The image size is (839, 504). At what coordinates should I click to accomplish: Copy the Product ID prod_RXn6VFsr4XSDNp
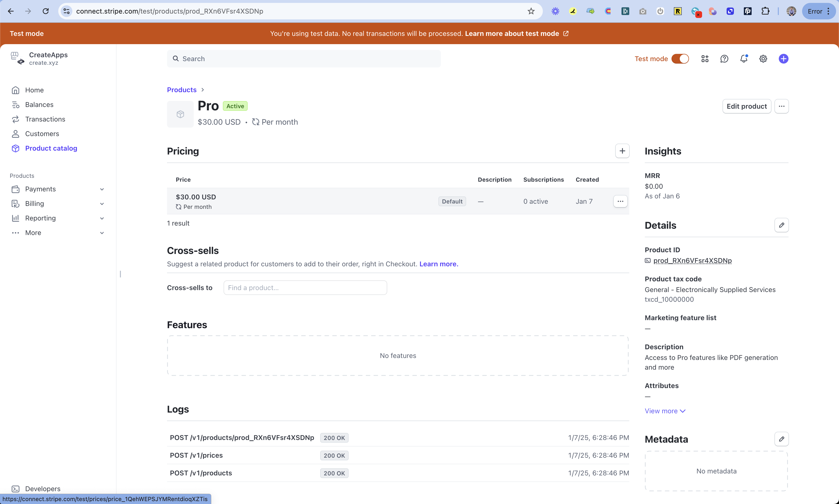tap(692, 260)
